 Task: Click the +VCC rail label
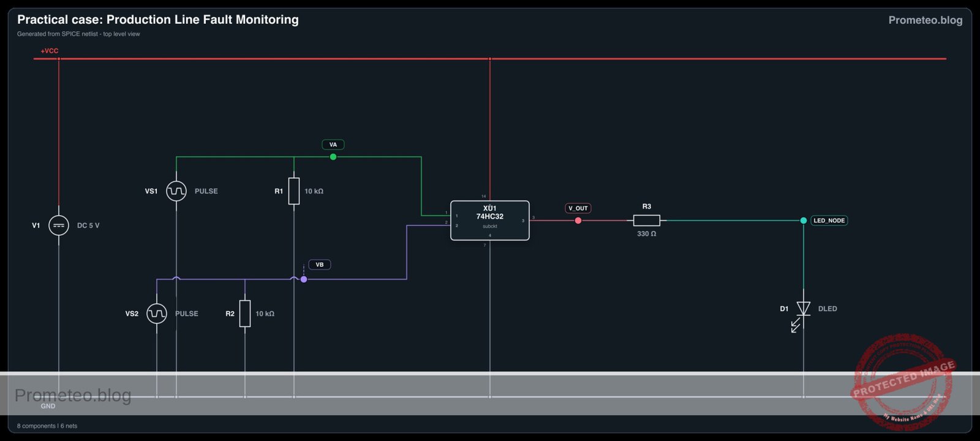pos(50,51)
